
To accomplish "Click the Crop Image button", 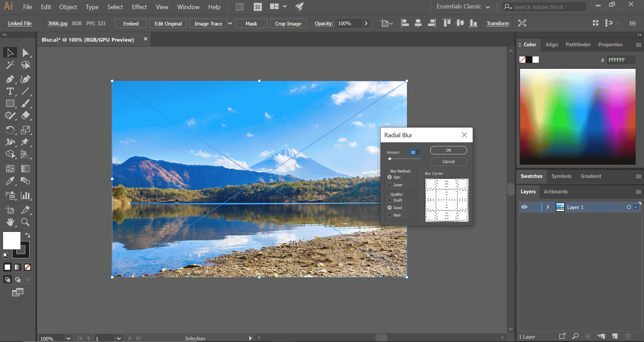I will pyautogui.click(x=288, y=23).
